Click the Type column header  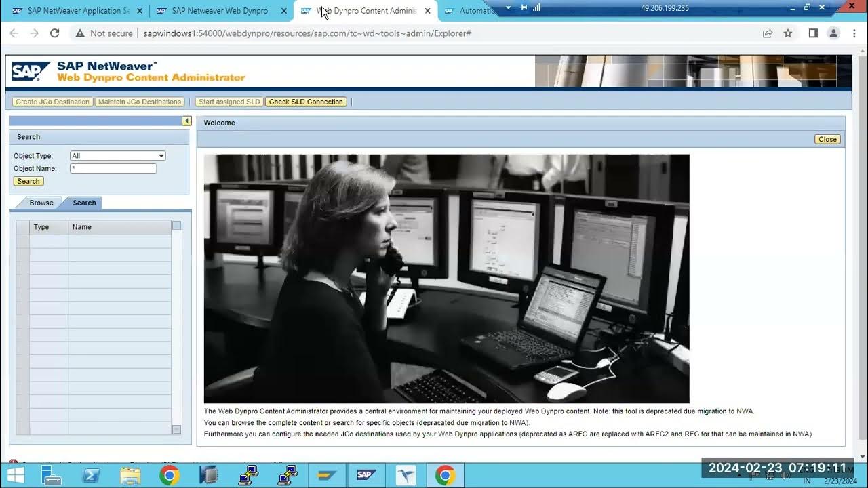(x=49, y=227)
